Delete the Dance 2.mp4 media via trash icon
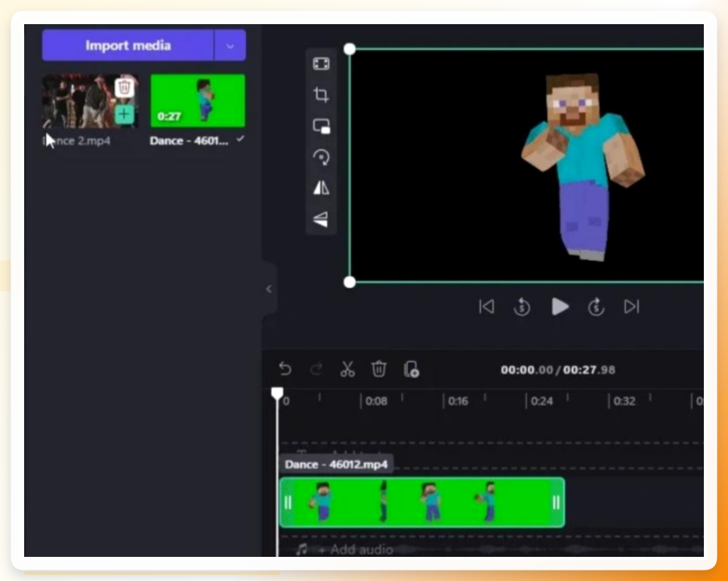This screenshot has width=728, height=581. (x=124, y=88)
